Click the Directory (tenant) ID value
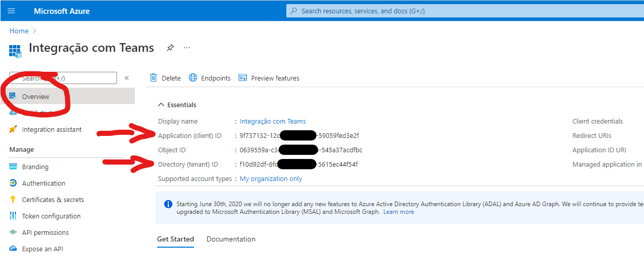Screen dimensions: 644x261 299,164
